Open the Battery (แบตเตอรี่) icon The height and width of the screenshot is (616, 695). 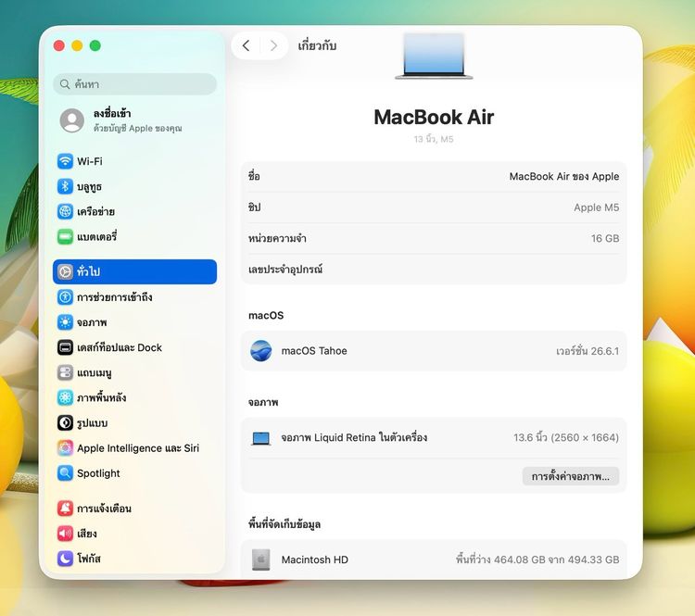[65, 236]
